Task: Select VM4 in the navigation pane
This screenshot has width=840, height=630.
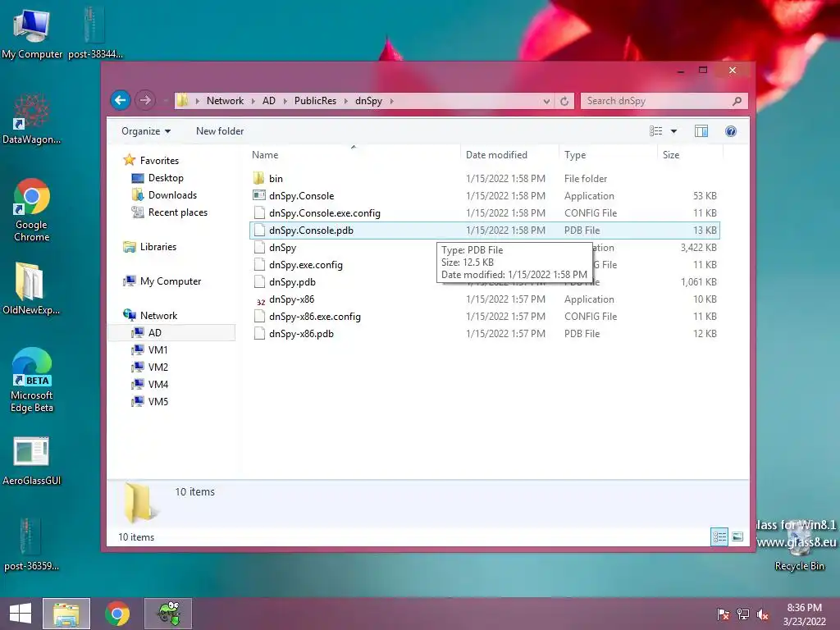Action: 158,384
